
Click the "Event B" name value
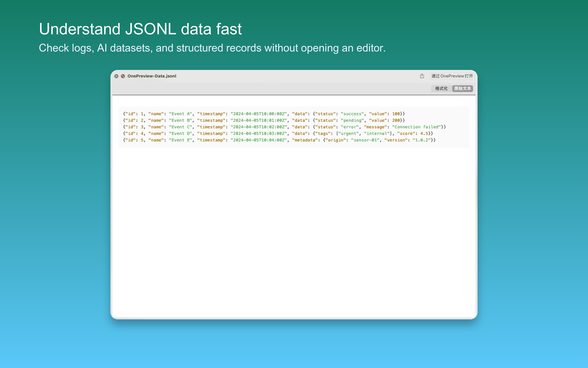click(180, 120)
